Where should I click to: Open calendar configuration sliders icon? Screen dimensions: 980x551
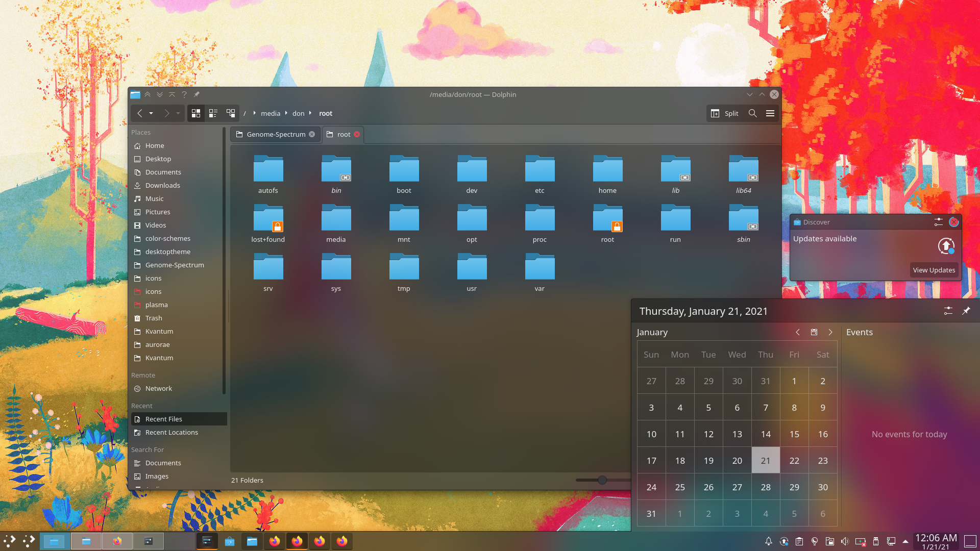point(948,311)
